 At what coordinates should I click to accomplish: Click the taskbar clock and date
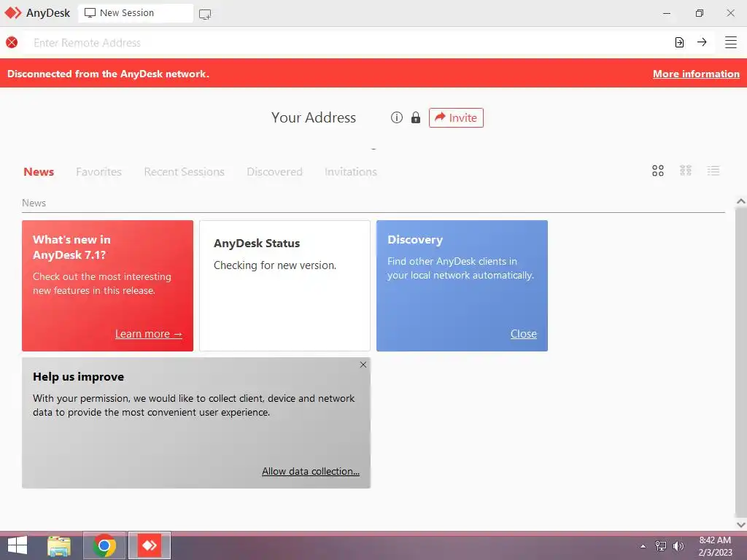click(715, 546)
